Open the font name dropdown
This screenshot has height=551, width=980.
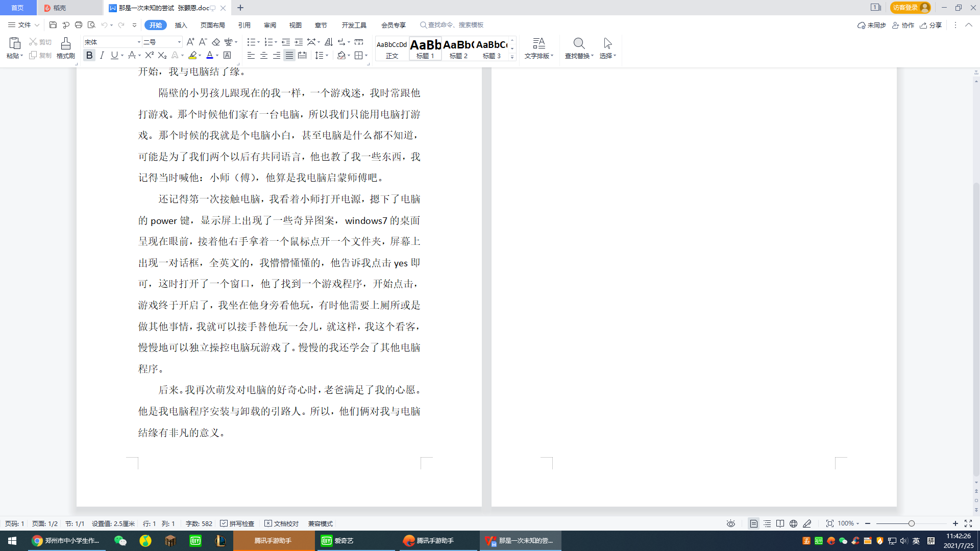pos(139,42)
